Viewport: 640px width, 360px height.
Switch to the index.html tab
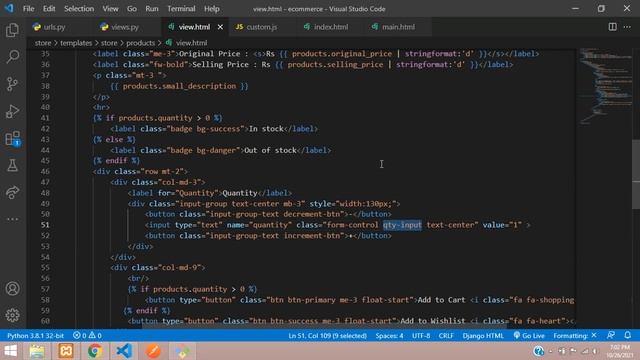point(331,27)
